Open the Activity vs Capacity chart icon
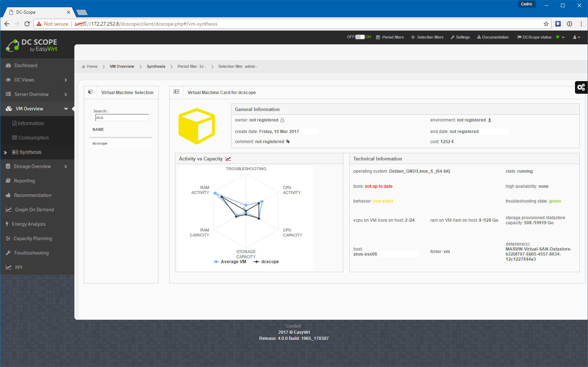 [228, 159]
